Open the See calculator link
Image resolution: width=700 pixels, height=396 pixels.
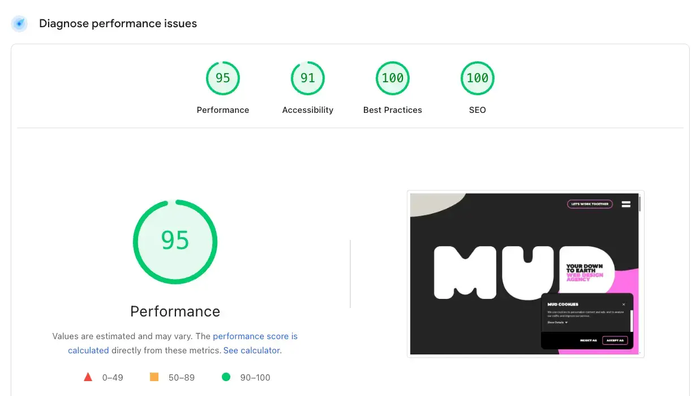(x=252, y=350)
